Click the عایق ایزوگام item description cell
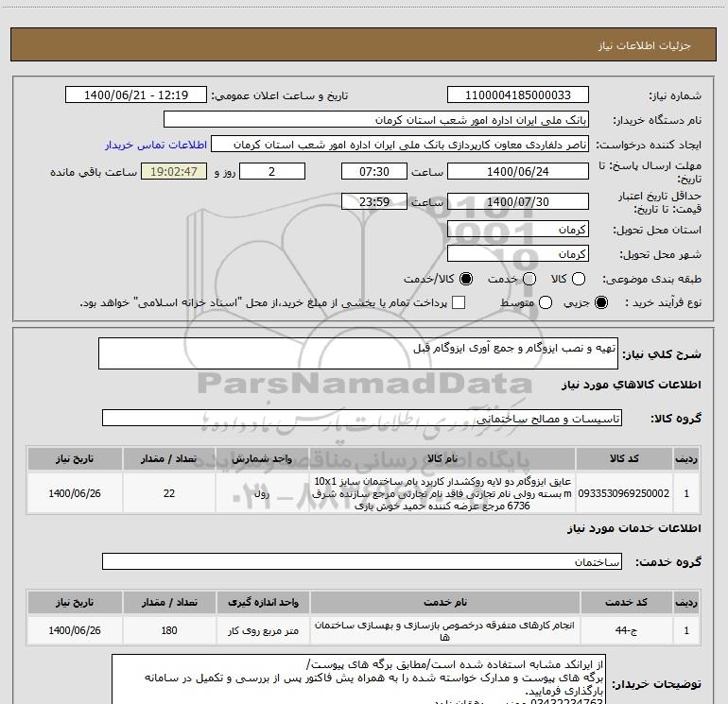Image resolution: width=728 pixels, height=704 pixels. [x=442, y=493]
